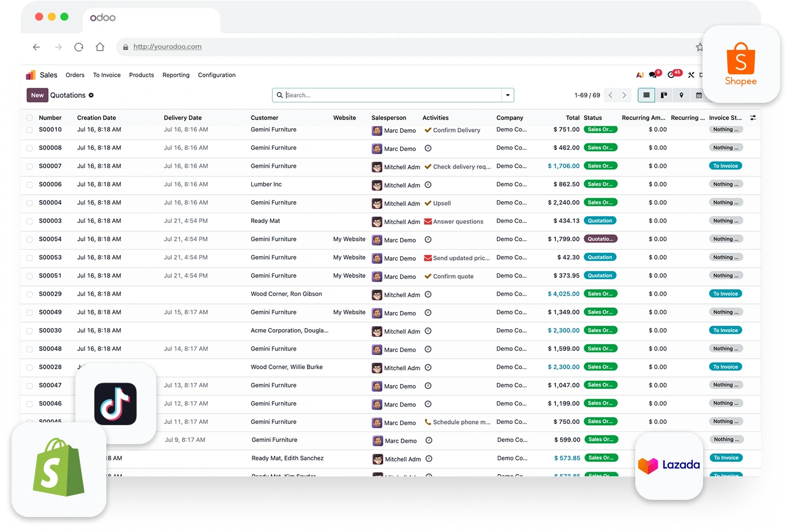Screen dimensions: 787x532
Task: Open the Products menu
Action: (x=141, y=75)
